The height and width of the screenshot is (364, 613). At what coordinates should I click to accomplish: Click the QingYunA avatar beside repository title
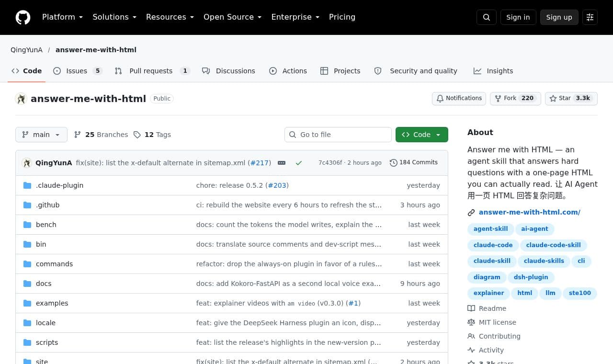point(21,99)
